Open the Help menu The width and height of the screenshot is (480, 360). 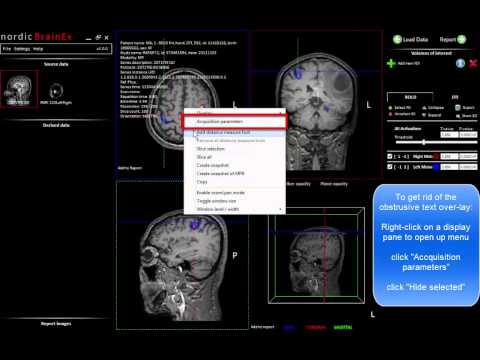(38, 49)
